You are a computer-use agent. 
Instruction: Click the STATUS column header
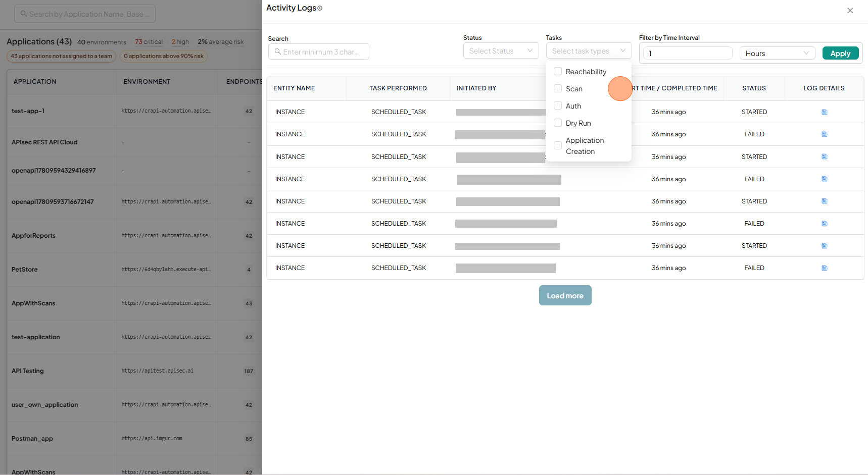coord(754,88)
